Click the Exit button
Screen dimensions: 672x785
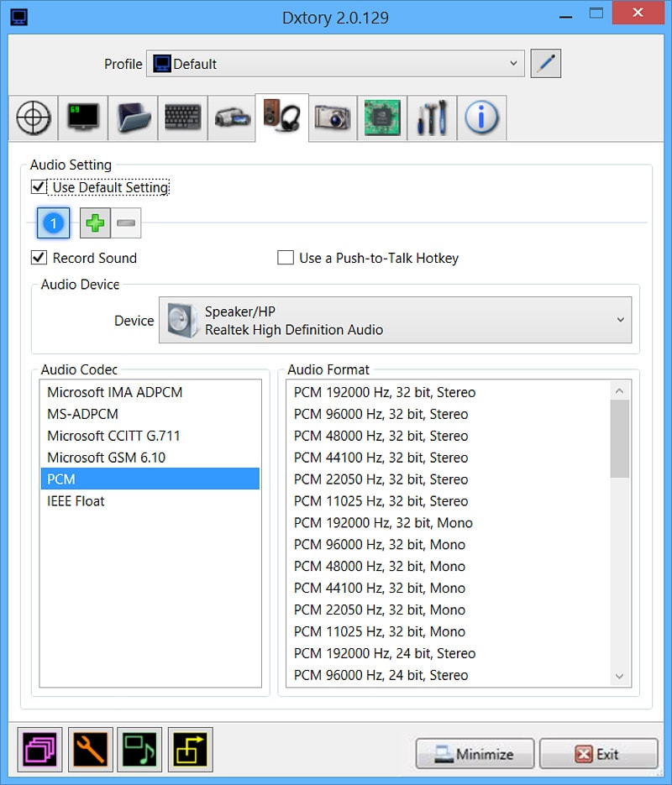[598, 754]
